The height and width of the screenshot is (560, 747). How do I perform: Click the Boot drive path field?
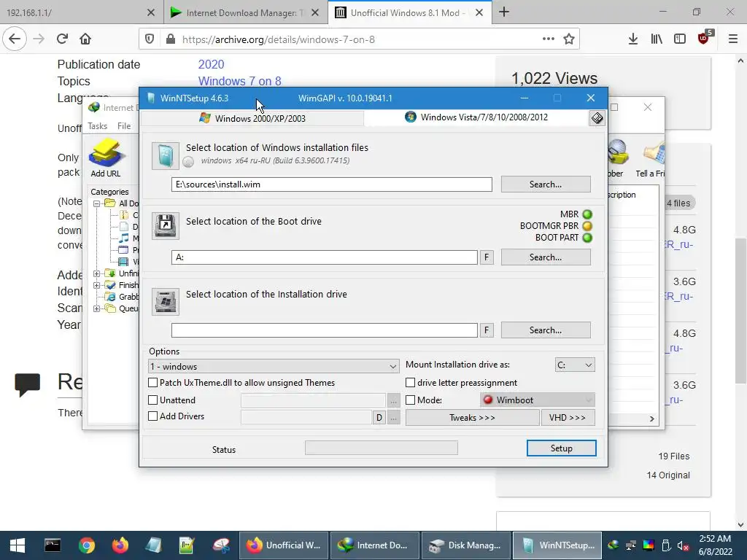[x=325, y=257]
